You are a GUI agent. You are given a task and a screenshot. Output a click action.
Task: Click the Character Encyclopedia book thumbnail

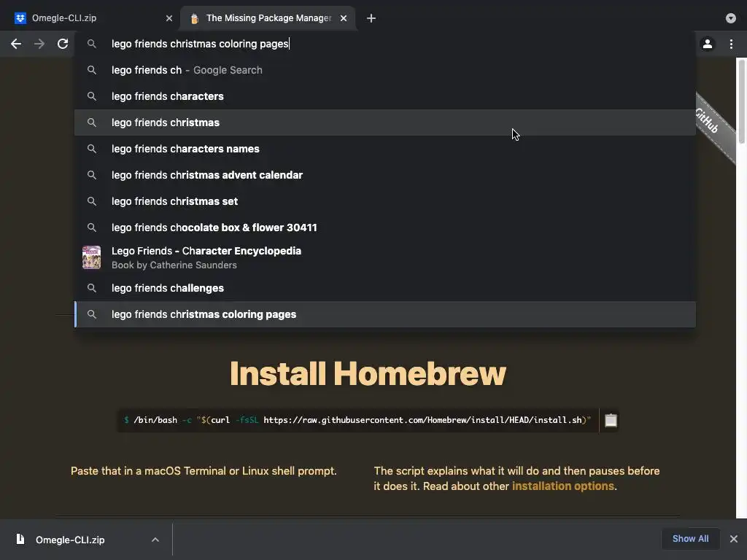(91, 257)
